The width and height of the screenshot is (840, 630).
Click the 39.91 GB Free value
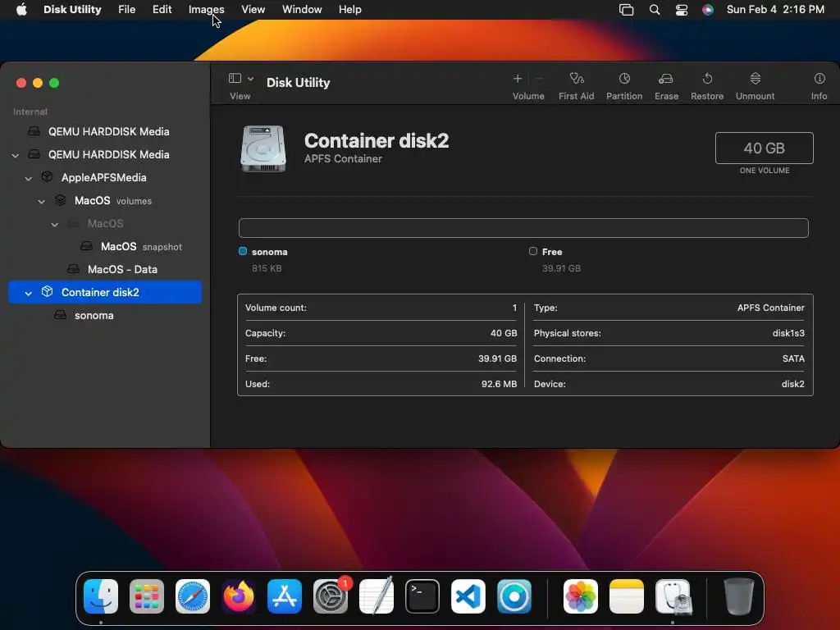[497, 358]
